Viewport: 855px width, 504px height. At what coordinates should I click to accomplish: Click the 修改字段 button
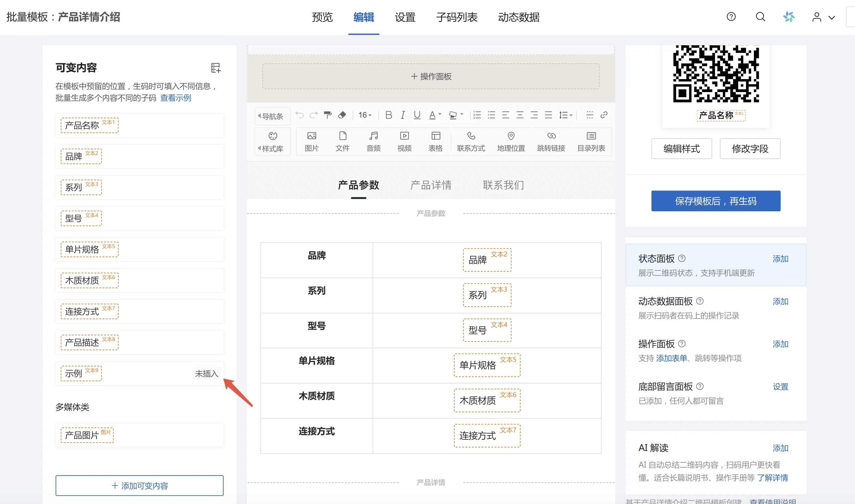750,148
